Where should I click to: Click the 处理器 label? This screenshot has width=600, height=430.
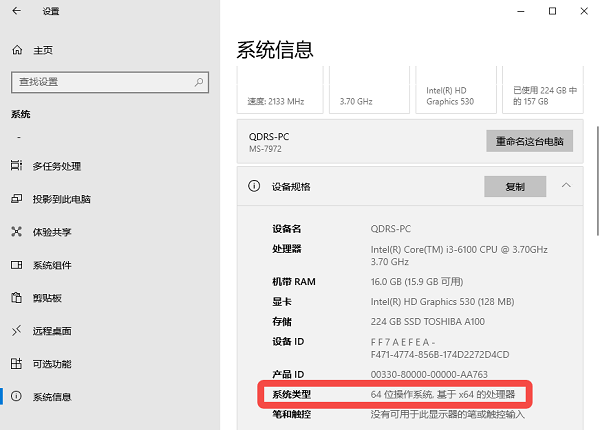click(x=287, y=249)
